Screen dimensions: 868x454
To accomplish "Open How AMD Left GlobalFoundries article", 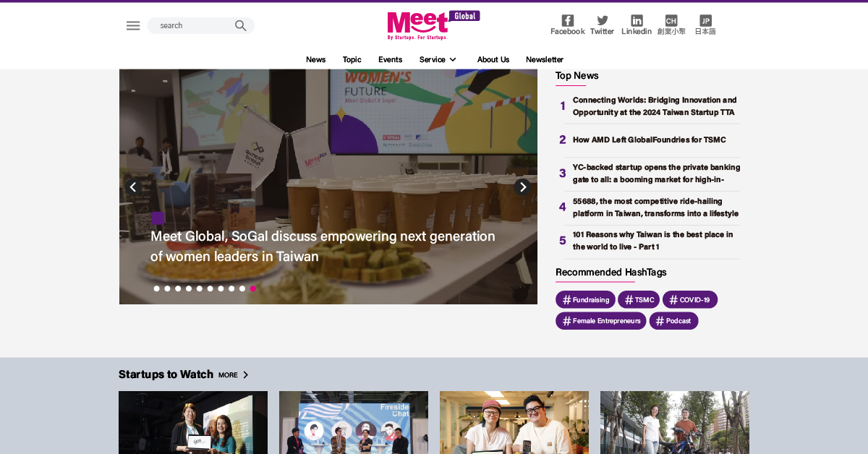I will (x=650, y=140).
